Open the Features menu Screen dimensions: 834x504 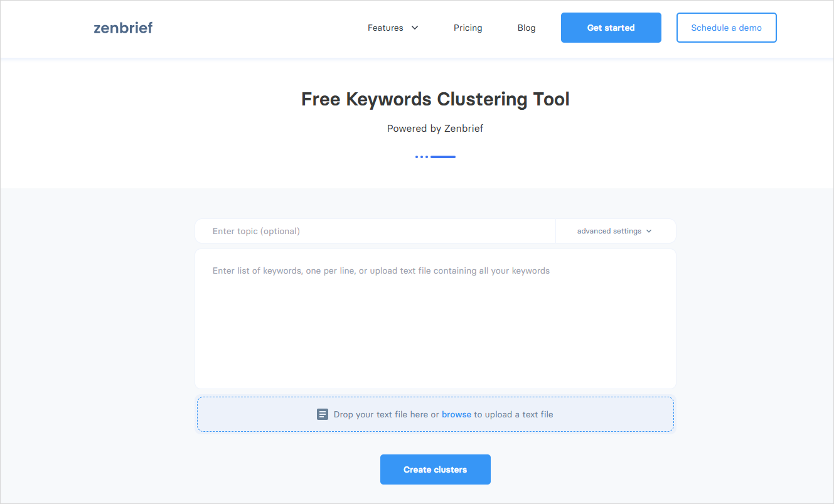click(385, 28)
